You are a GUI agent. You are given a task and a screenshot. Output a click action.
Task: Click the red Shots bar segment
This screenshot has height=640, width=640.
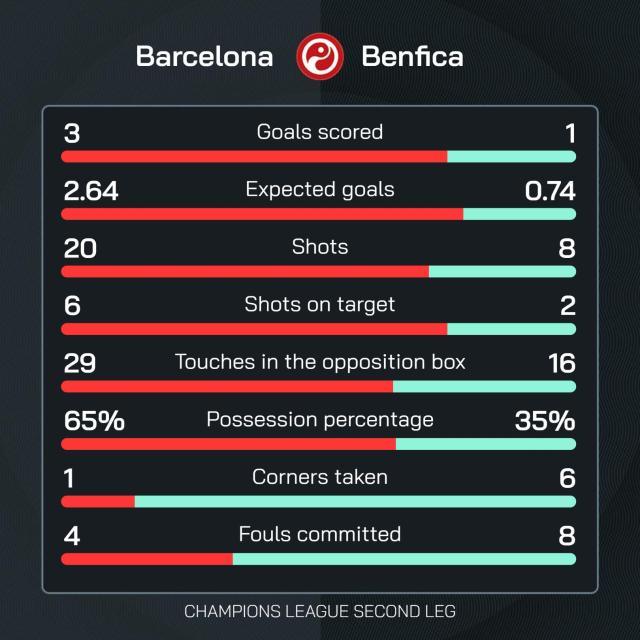point(245,271)
